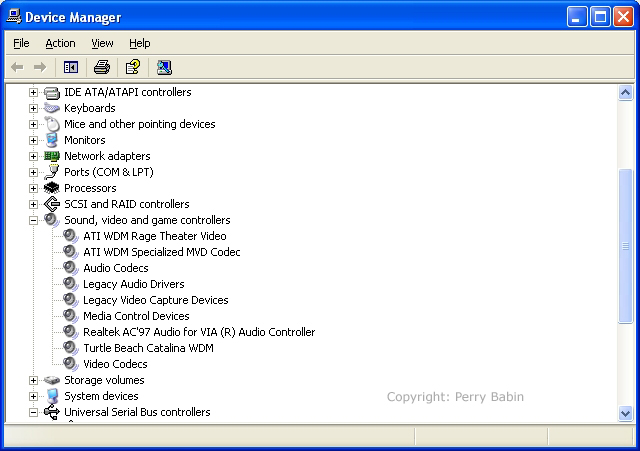Open the Properties help toolbar icon
The image size is (640, 451).
[133, 67]
